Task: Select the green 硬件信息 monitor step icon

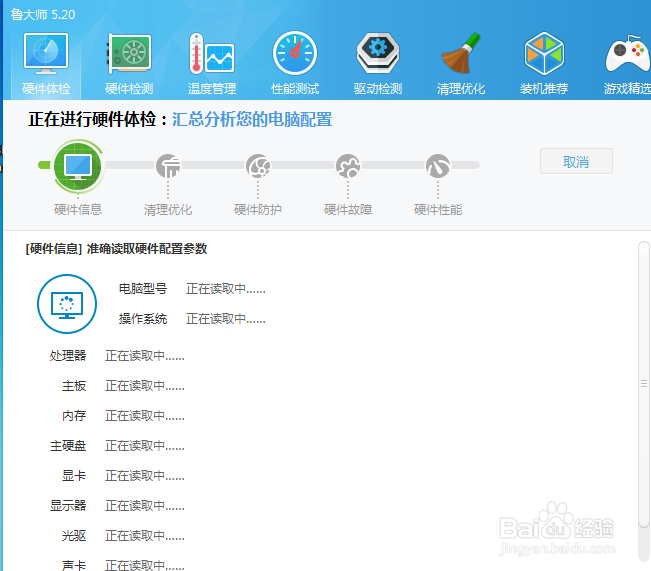Action: click(x=78, y=166)
